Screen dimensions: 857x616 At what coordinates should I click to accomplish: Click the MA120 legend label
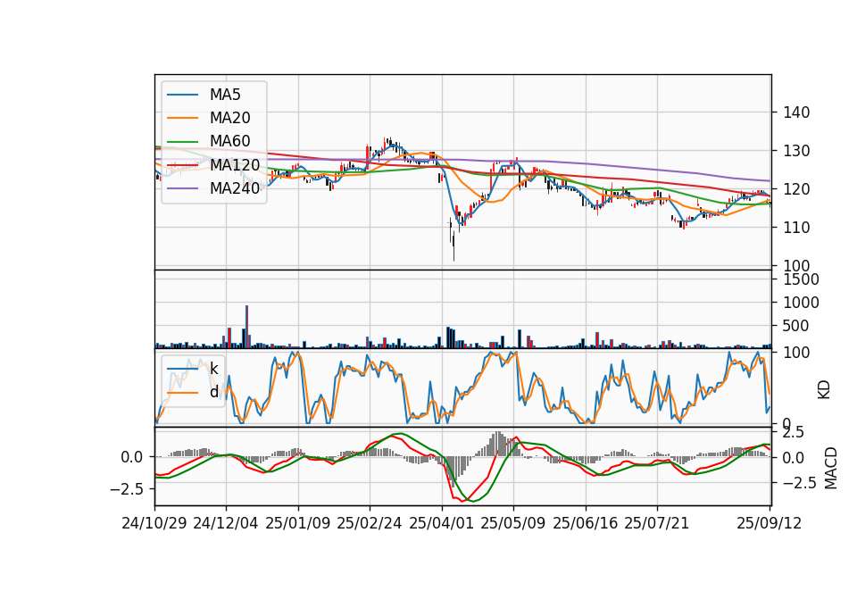pos(235,164)
